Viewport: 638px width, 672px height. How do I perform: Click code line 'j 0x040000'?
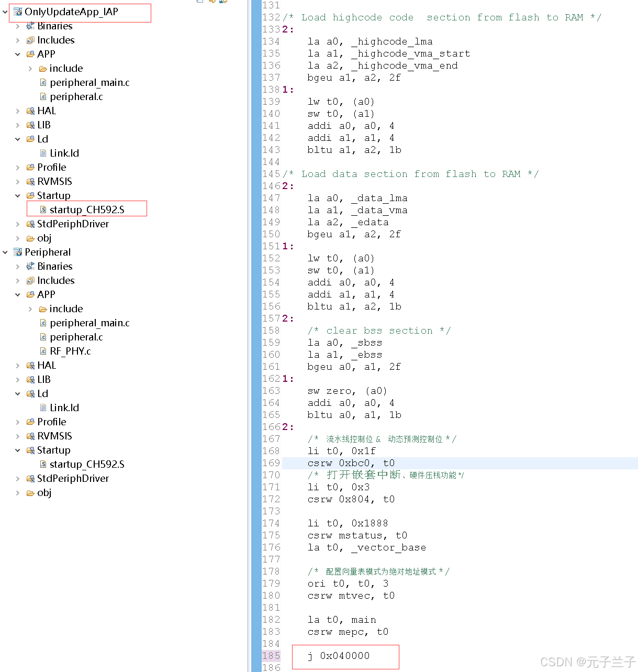(339, 656)
